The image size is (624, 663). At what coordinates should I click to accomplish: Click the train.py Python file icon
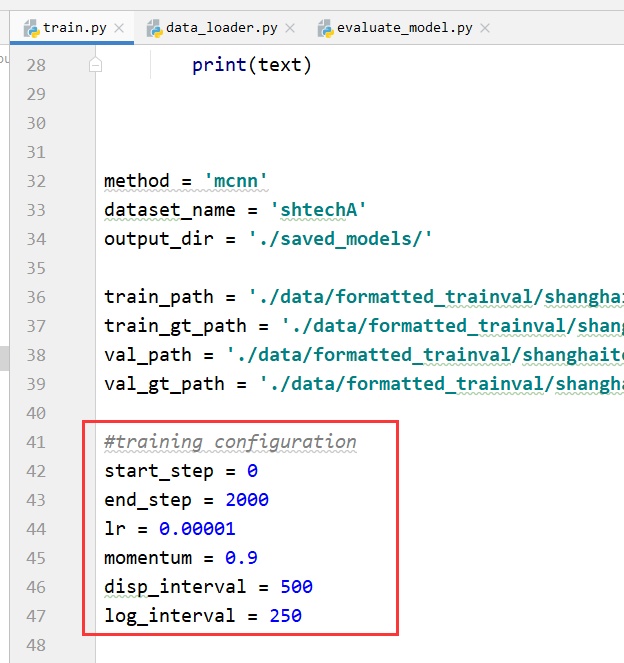(x=32, y=28)
